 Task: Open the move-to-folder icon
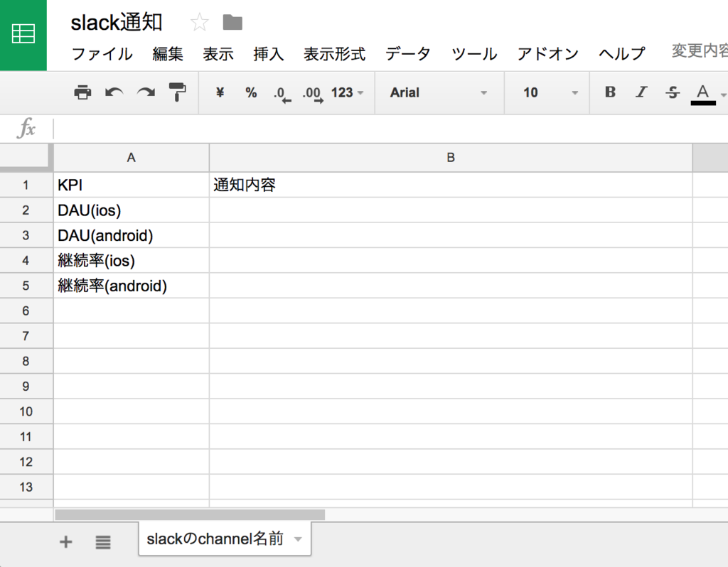[232, 22]
